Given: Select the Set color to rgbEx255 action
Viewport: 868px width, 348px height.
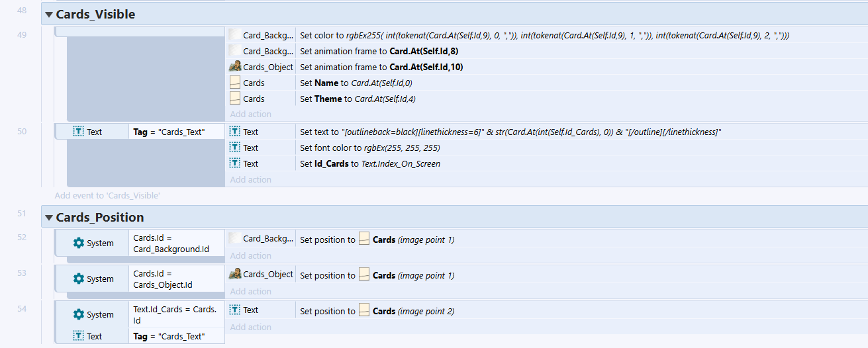Looking at the screenshot, I should [x=544, y=35].
